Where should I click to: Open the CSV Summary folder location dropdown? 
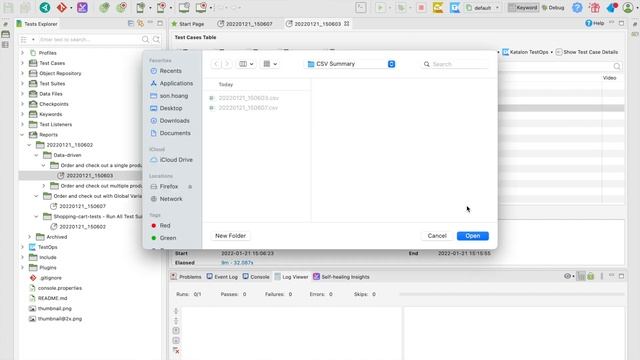tap(351, 64)
